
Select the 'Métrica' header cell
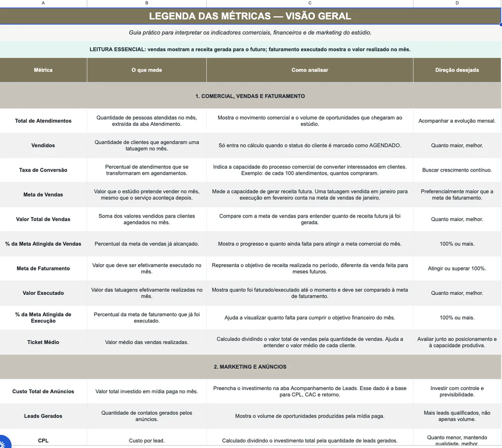[x=43, y=70]
